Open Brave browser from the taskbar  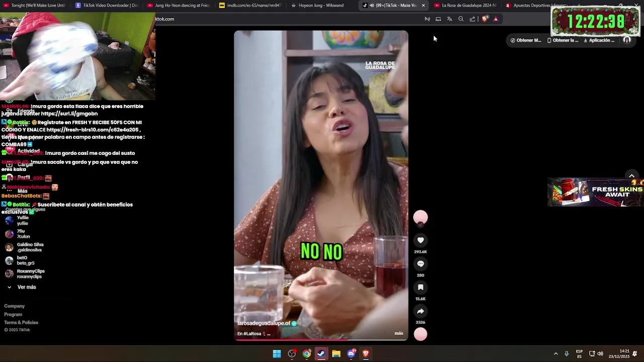click(x=366, y=354)
